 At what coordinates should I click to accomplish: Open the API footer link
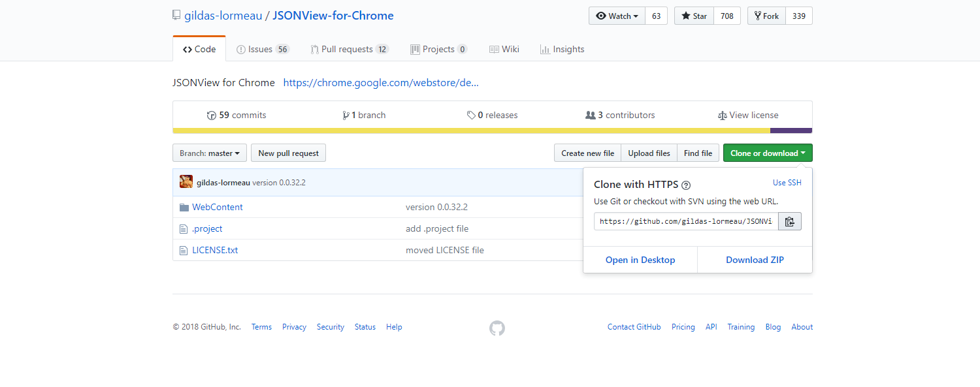[x=711, y=327]
